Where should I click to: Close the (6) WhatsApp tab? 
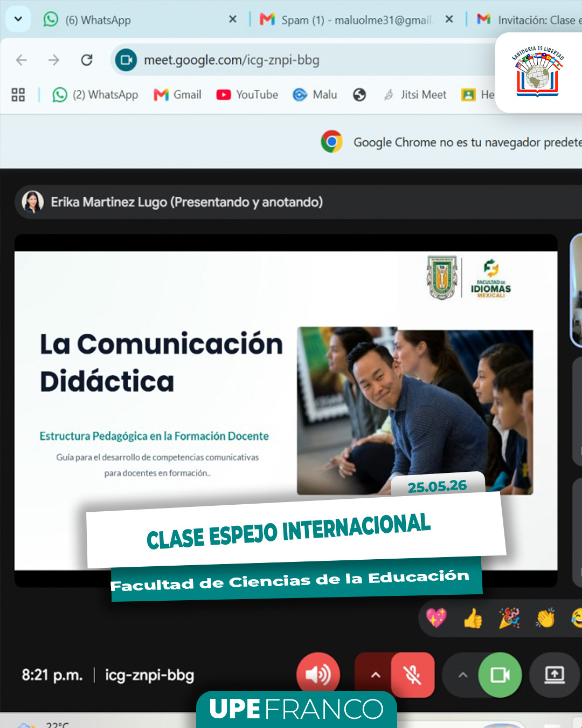[232, 19]
